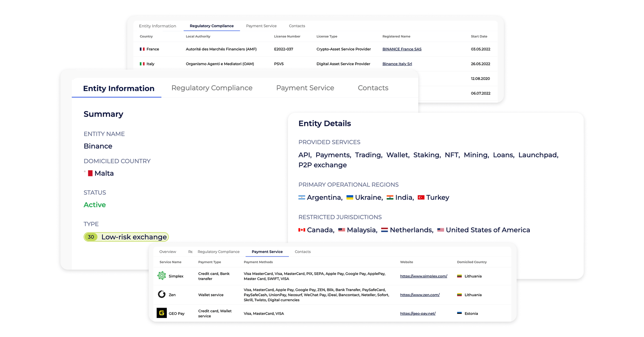
Task: Select Payment Service tab in bottom payment window
Action: (x=267, y=252)
